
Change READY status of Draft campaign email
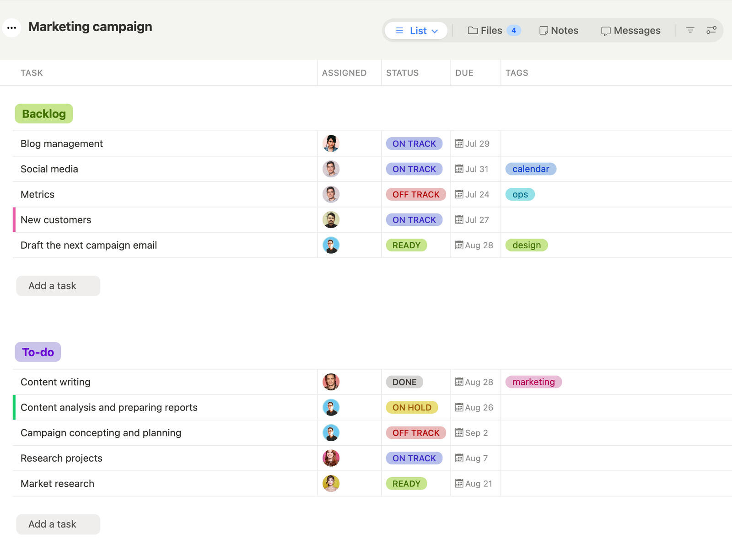(x=406, y=245)
